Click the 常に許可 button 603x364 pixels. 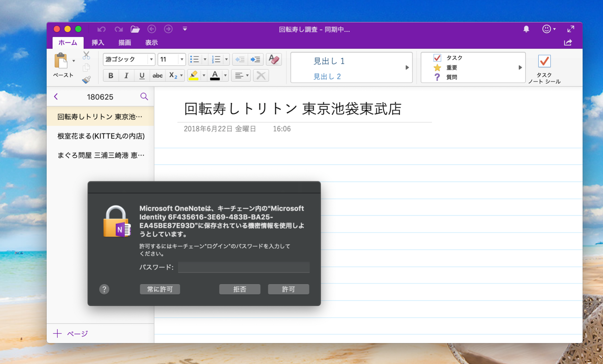click(x=160, y=289)
